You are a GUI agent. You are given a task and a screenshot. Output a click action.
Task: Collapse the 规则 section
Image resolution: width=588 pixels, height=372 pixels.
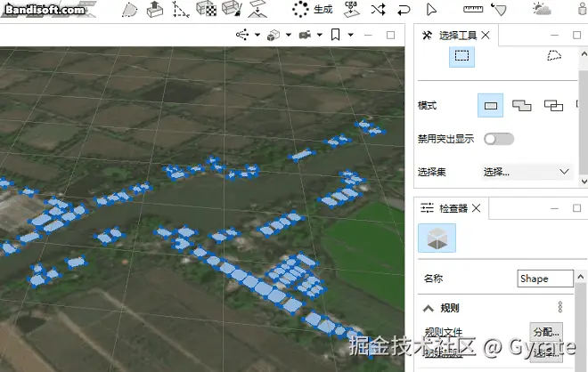pos(427,308)
